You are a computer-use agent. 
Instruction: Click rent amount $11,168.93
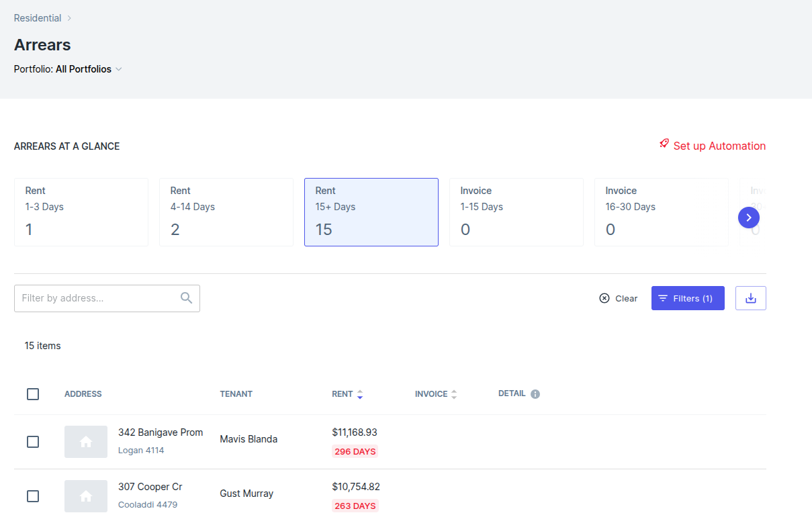point(355,432)
